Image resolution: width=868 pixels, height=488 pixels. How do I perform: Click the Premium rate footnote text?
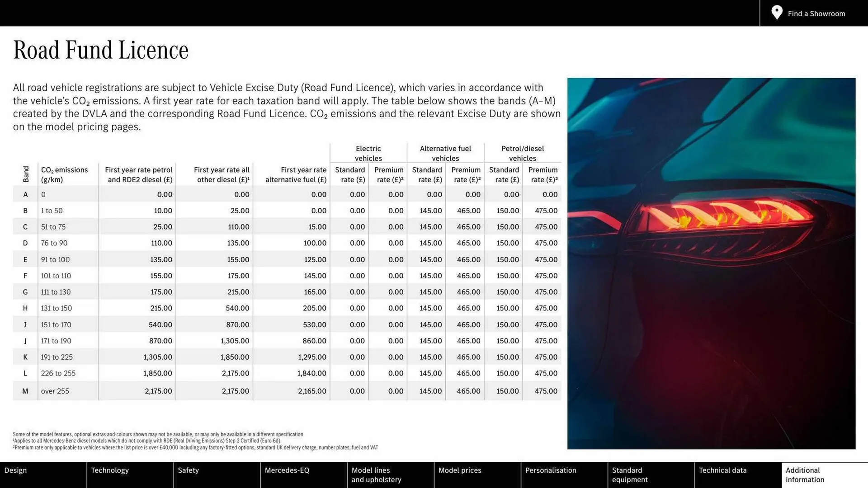point(195,447)
